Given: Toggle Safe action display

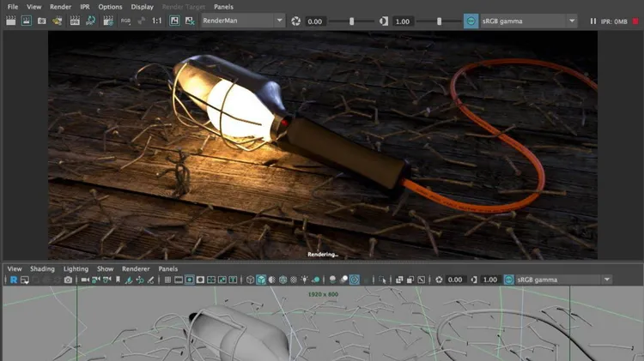Looking at the screenshot, I should [222, 280].
